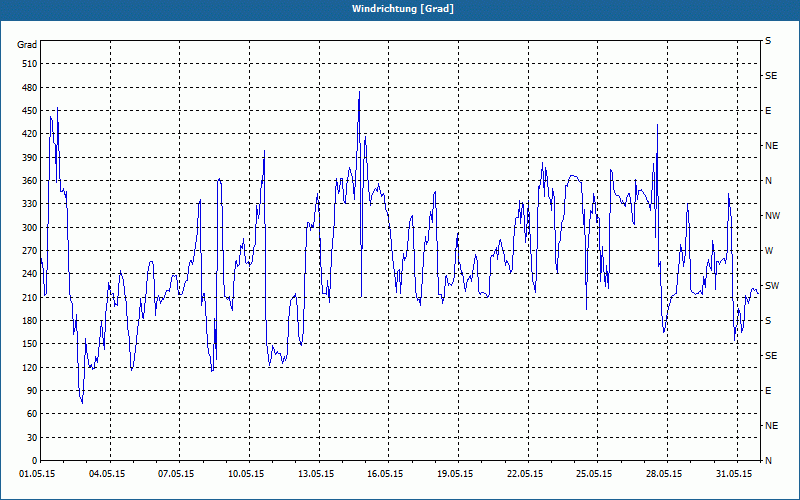Click the 16.05.15 date label
This screenshot has width=800, height=500.
coord(385,474)
